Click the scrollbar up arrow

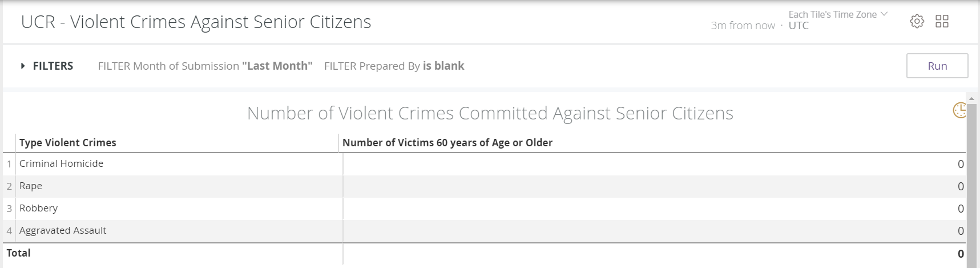click(971, 99)
